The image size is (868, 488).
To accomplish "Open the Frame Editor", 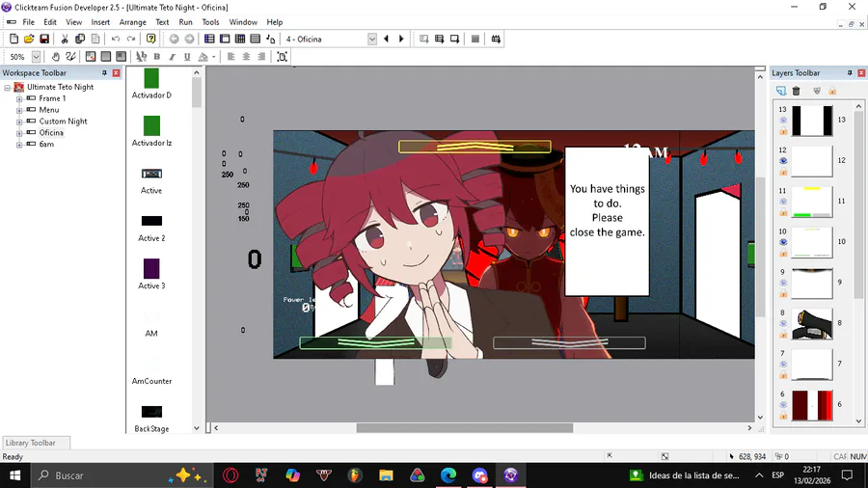I will point(224,39).
